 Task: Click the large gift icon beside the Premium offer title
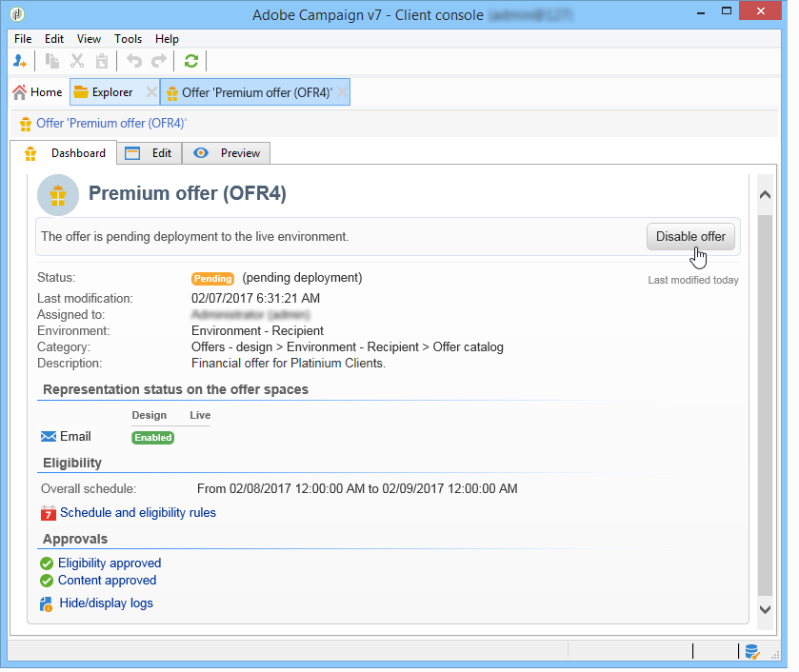(x=58, y=195)
